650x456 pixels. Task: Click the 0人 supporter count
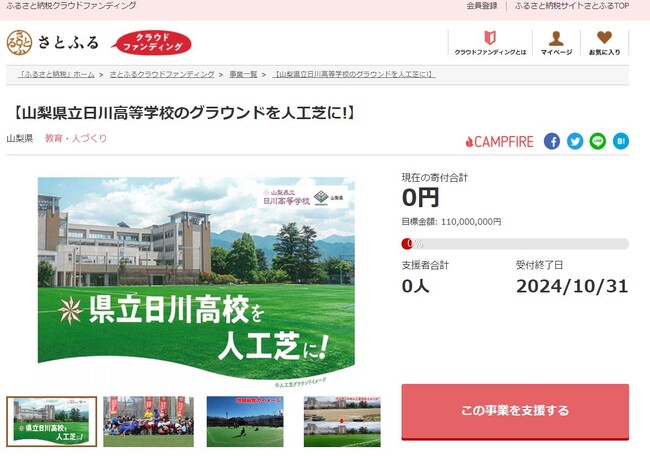pos(415,286)
